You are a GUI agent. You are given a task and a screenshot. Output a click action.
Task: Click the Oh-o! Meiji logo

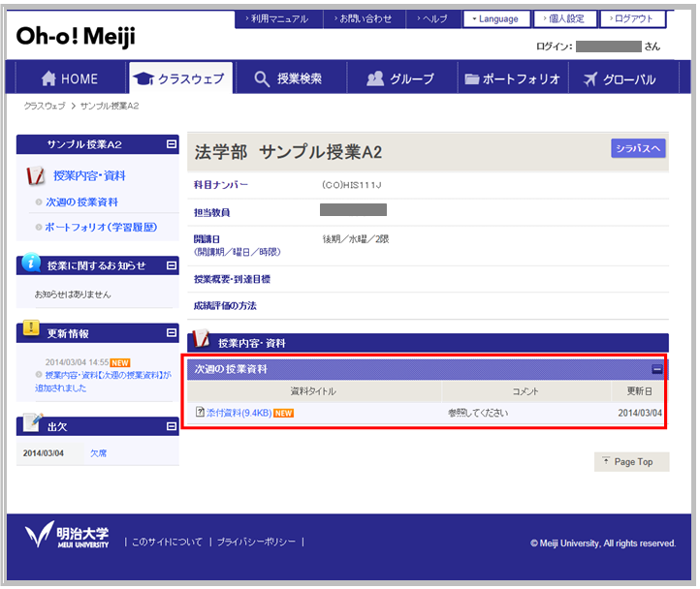[76, 37]
